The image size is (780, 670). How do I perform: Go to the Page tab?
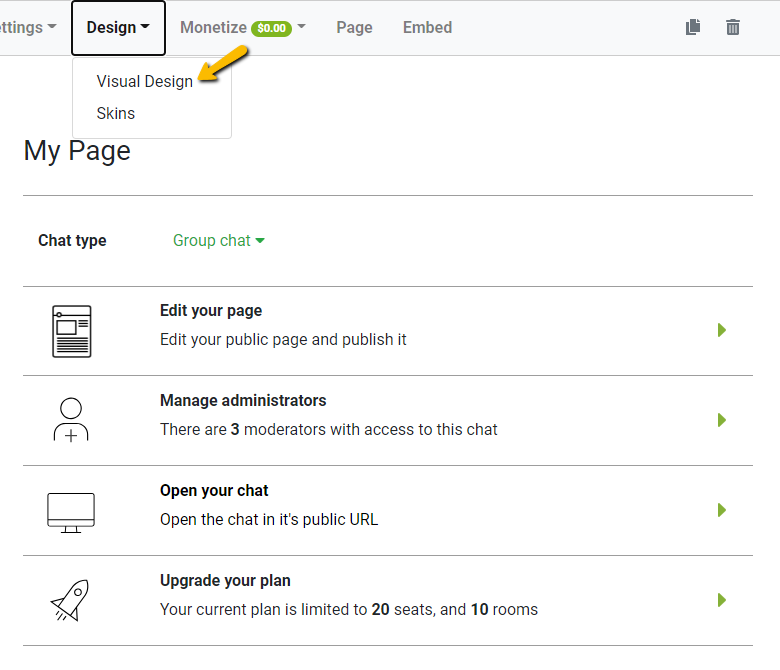pos(354,28)
